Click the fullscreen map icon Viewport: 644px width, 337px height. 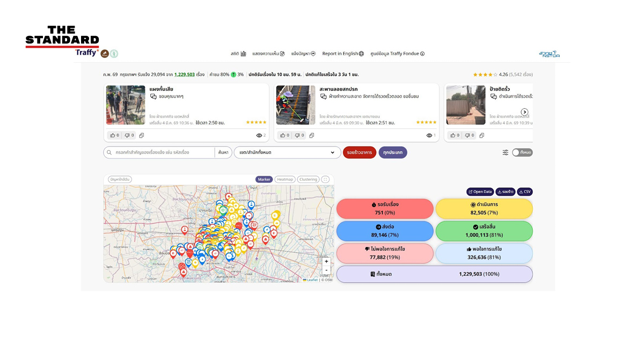325,179
